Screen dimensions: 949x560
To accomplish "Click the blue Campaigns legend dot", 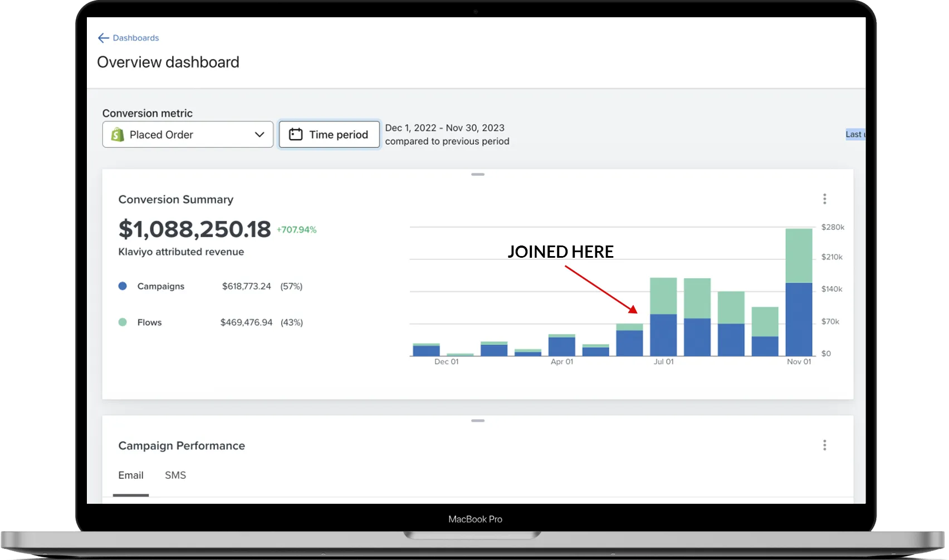I will pos(123,286).
